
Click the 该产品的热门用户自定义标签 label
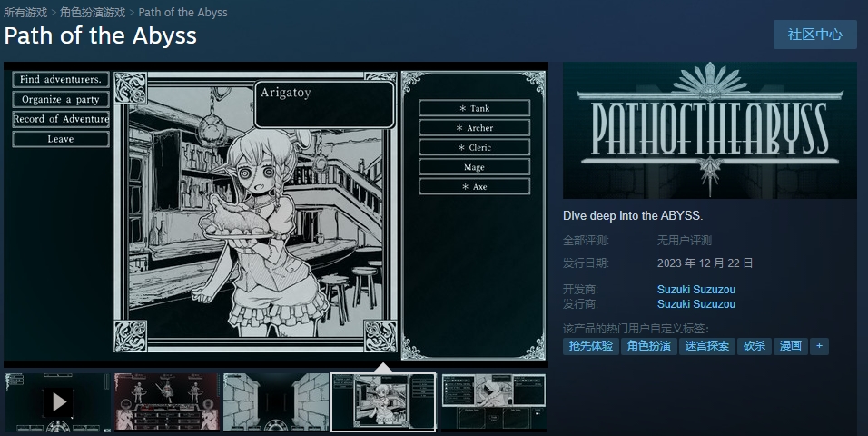pos(636,329)
